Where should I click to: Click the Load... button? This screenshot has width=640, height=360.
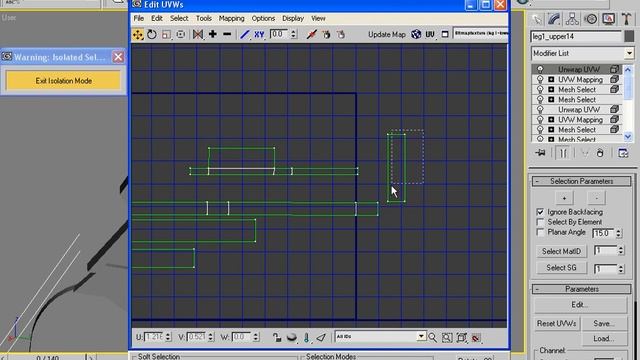(x=603, y=338)
